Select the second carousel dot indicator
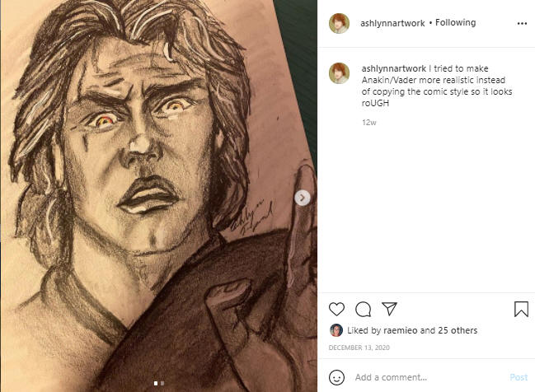The image size is (535, 392). [x=162, y=383]
